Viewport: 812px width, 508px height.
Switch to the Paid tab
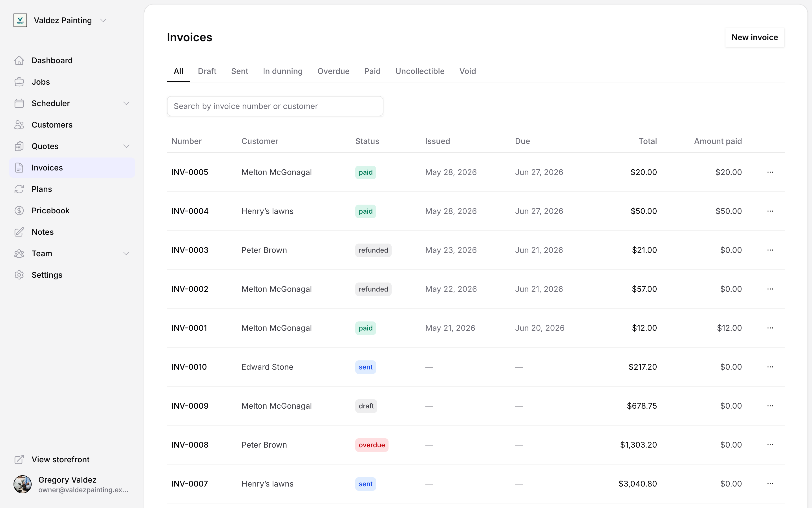tap(372, 71)
